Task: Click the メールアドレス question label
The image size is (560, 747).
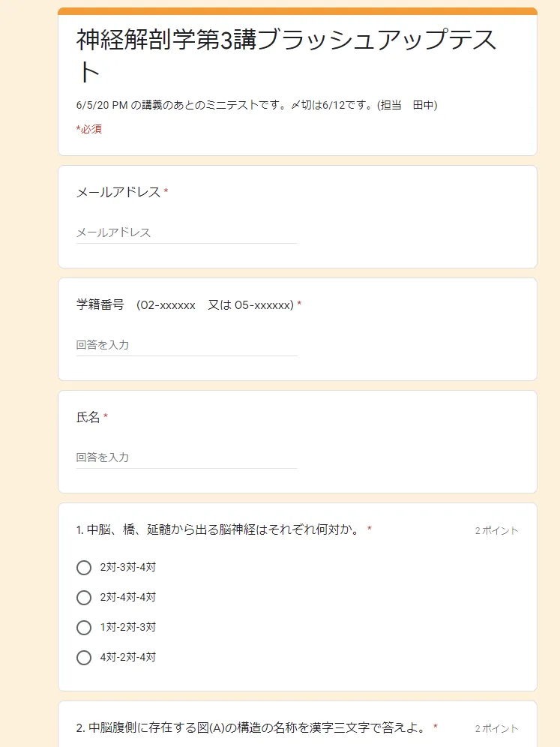Action: tap(118, 193)
